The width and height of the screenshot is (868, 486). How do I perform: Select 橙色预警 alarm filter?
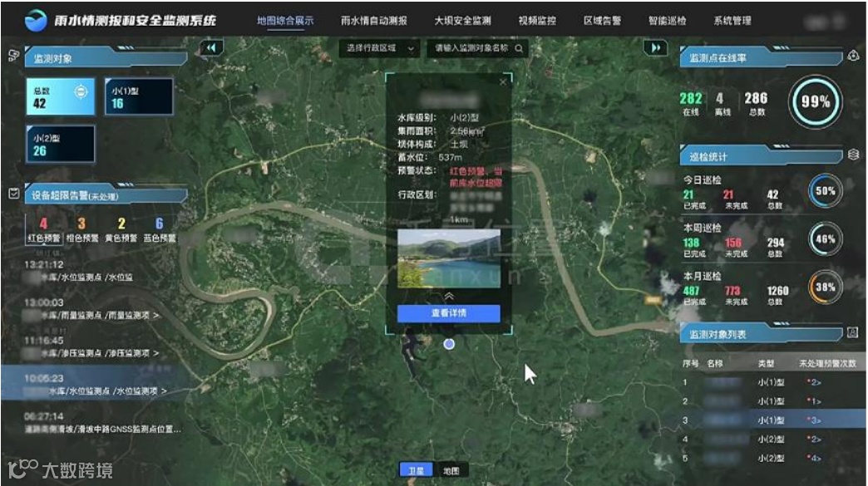click(x=82, y=230)
